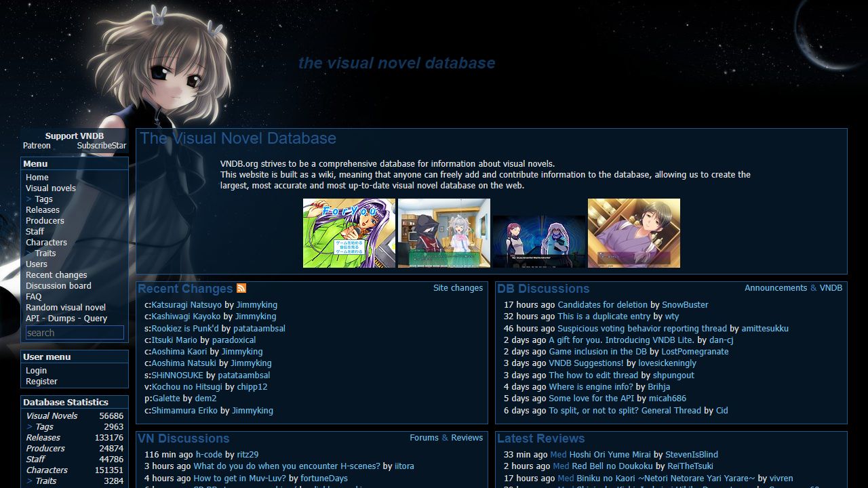868x488 pixels.
Task: Open the h-code discussion thread
Action: pos(209,455)
